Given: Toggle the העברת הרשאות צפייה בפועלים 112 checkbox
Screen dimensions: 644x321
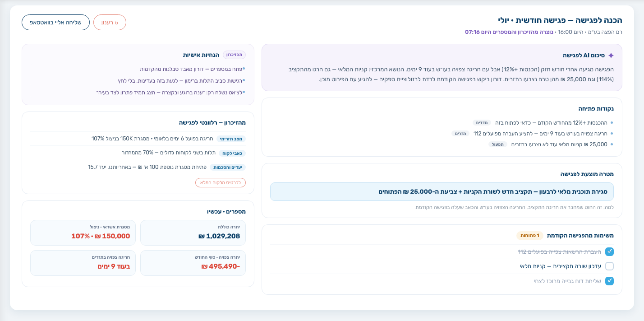Looking at the screenshot, I should 609,251.
